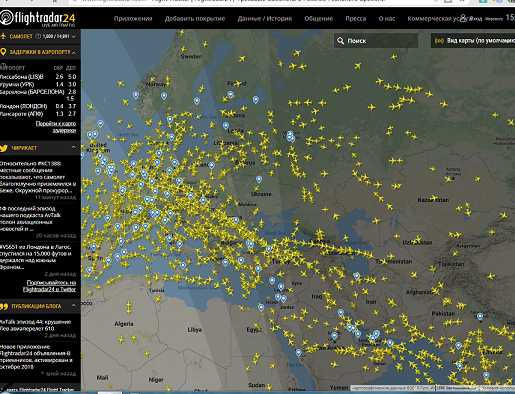Image resolution: width=515 pixels, height=394 pixels.
Task: Click the quote marks icon beside Публикации блога
Action: click(x=4, y=306)
